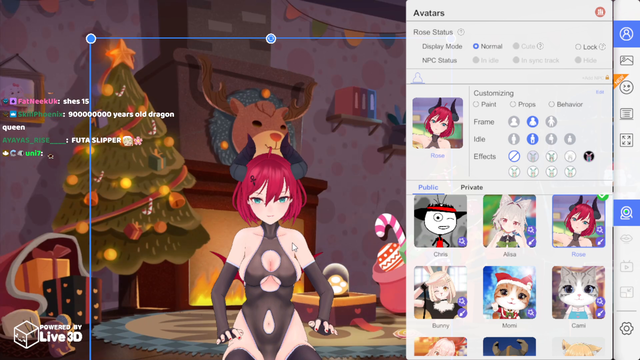The width and height of the screenshot is (640, 360).
Task: Click the video stream TV icon in the sidebar
Action: coord(627,267)
